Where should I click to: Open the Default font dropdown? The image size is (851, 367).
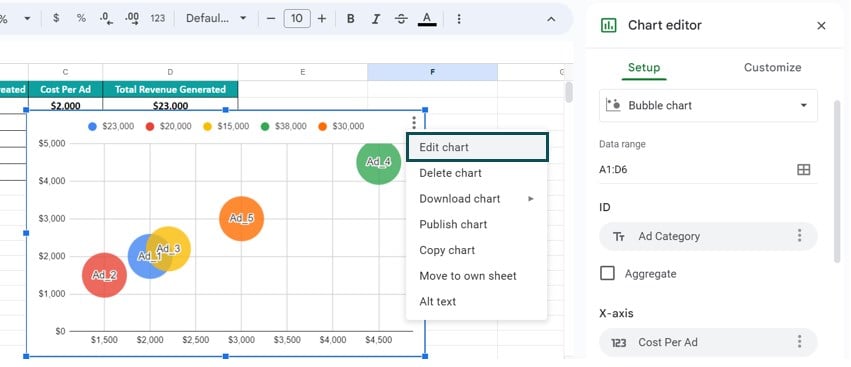(216, 18)
